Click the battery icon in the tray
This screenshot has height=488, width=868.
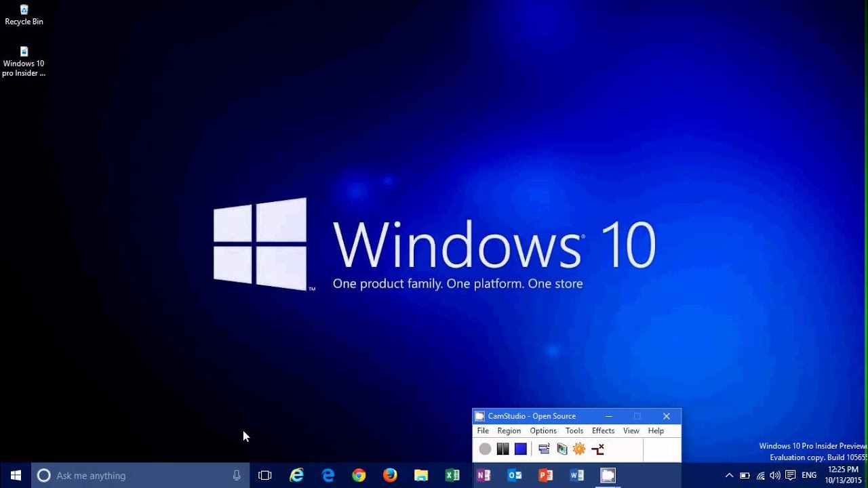click(x=745, y=475)
